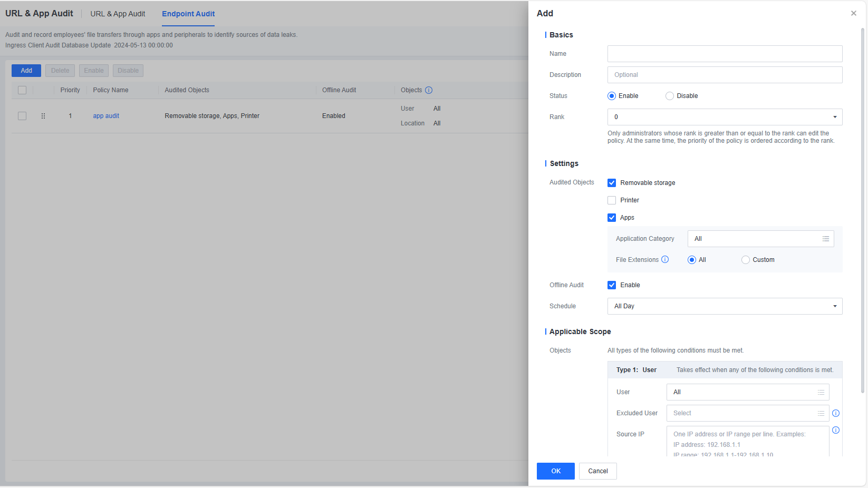Screen dimensions: 868x488
Task: Open list icon in Excluded User field
Action: point(821,413)
